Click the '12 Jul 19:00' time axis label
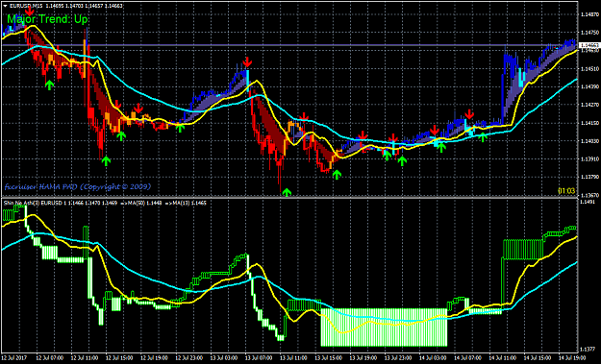Image resolution: width=601 pixels, height=364 pixels. pyautogui.click(x=155, y=358)
